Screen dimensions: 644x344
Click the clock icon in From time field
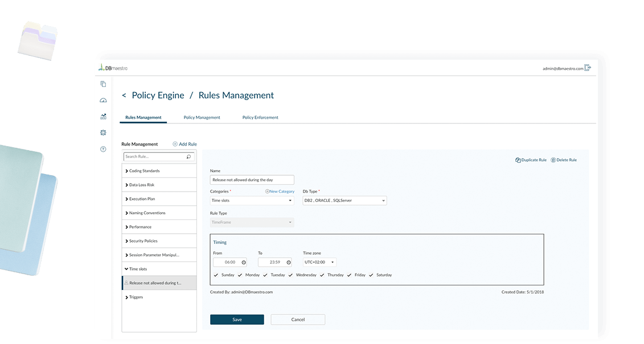[244, 263]
